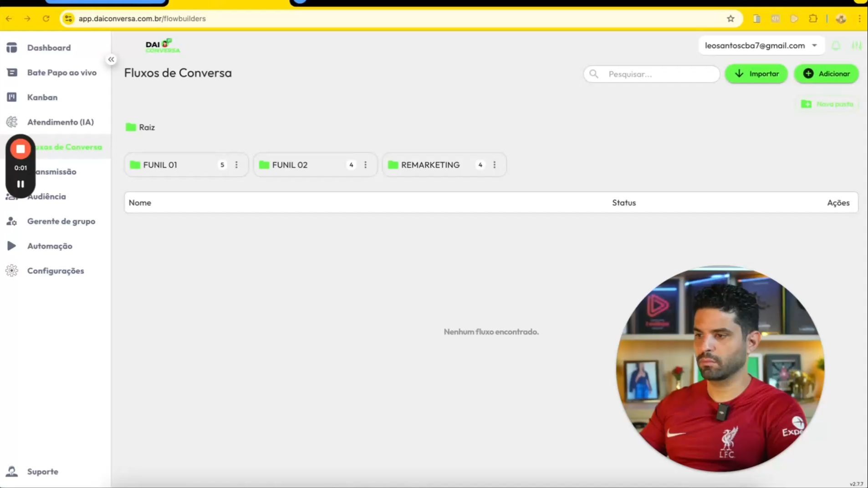Open REMARKETING folder three-dot menu

point(495,165)
